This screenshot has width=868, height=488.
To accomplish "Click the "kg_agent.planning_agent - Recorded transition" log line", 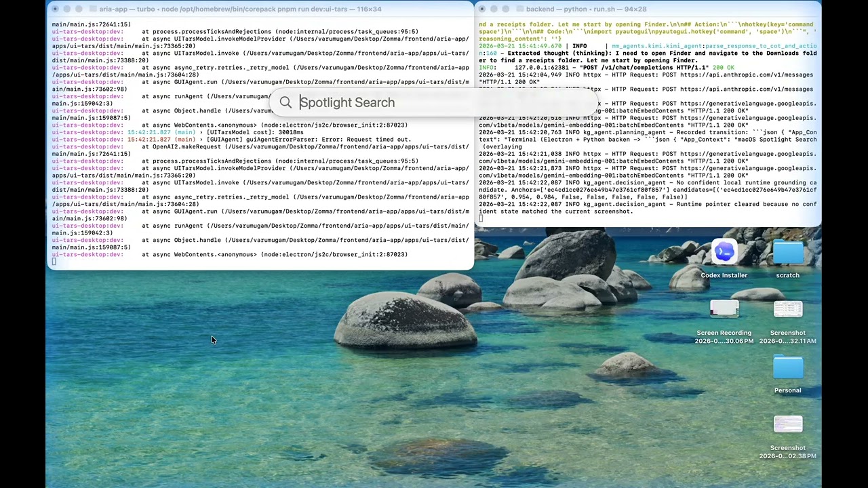I will [648, 140].
